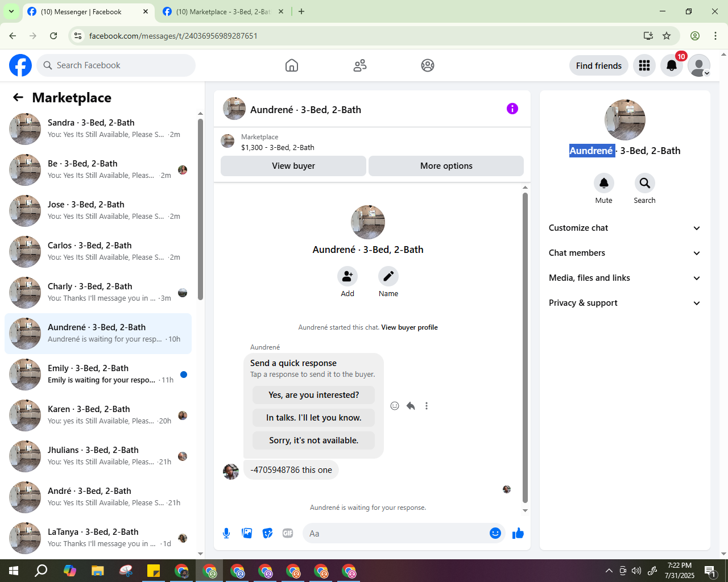Send 'Yes, are you interested?' quick response

[314, 395]
